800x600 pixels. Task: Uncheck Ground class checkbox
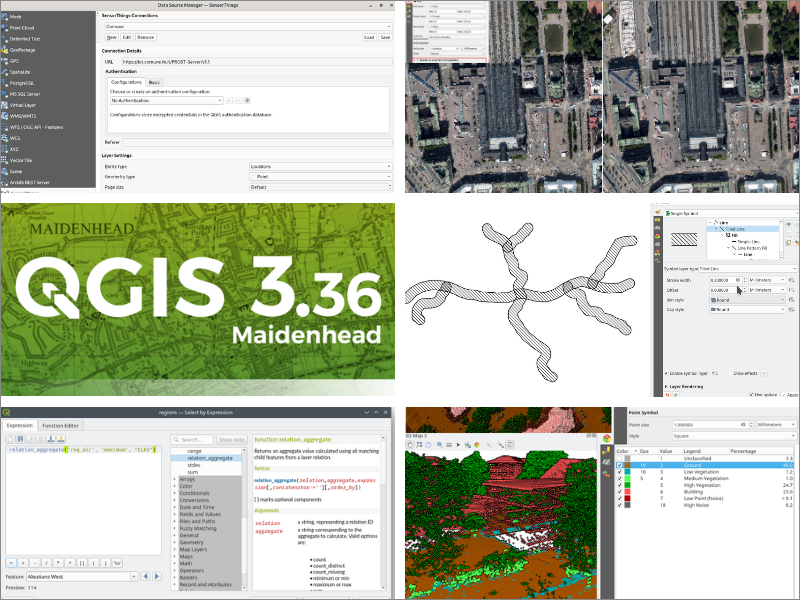click(x=620, y=465)
